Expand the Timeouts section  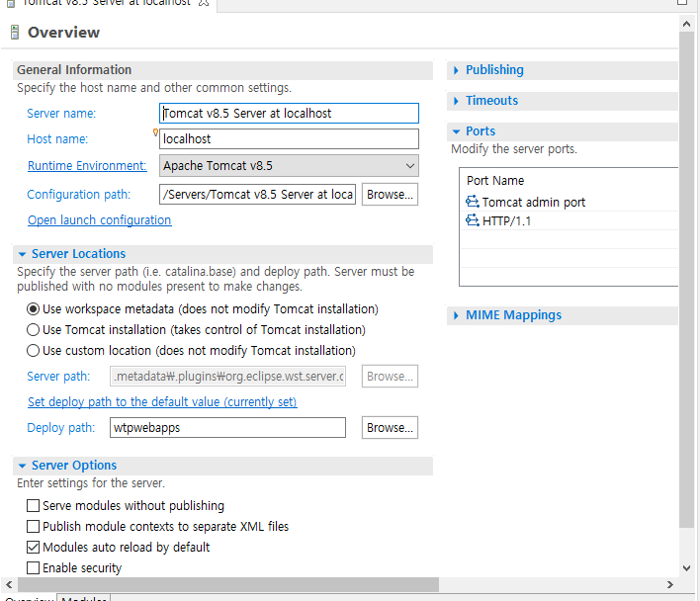click(x=456, y=101)
